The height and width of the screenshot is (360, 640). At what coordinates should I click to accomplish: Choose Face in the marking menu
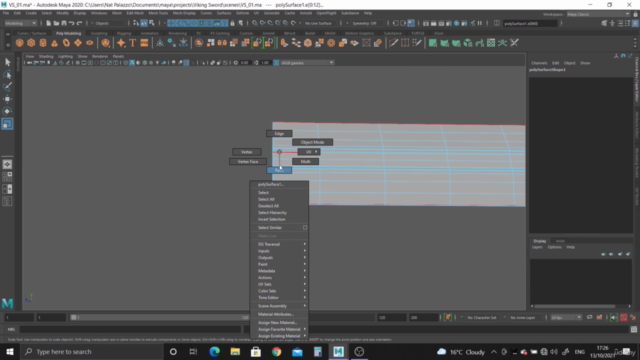pyautogui.click(x=279, y=170)
